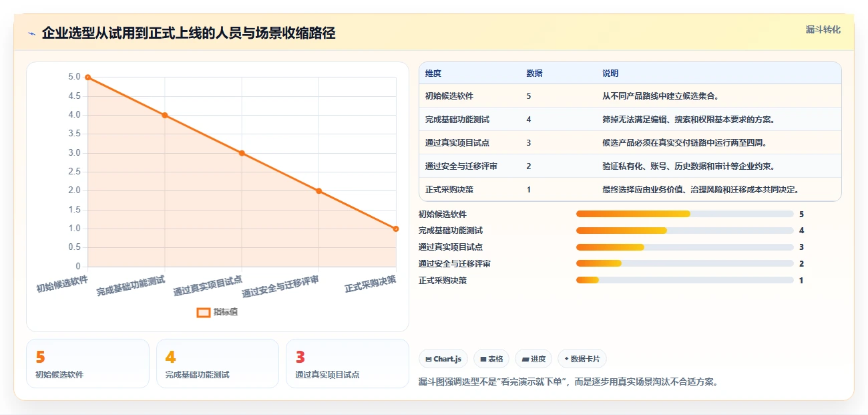This screenshot has height=415, width=868.
Task: Click the Chart.js tag
Action: [x=443, y=359]
